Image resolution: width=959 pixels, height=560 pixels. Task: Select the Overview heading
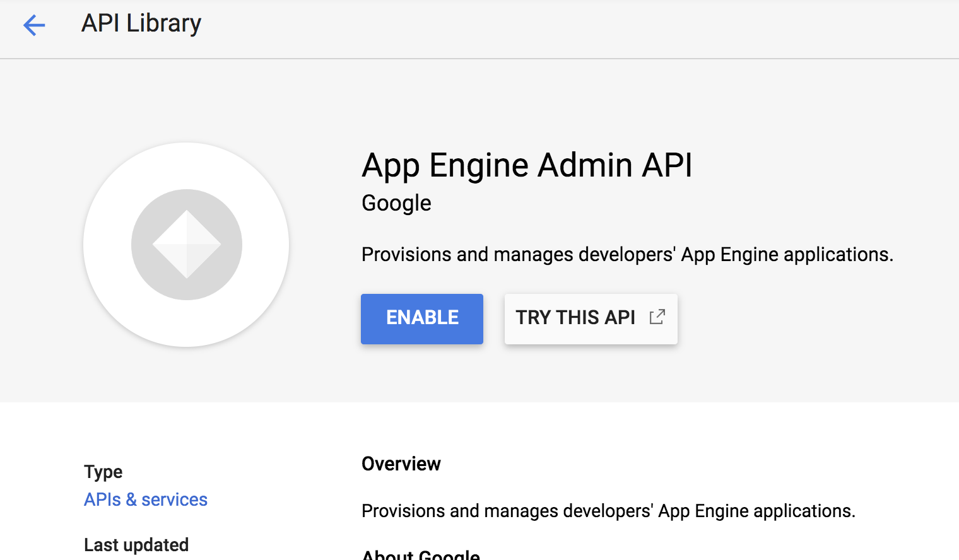(x=401, y=464)
